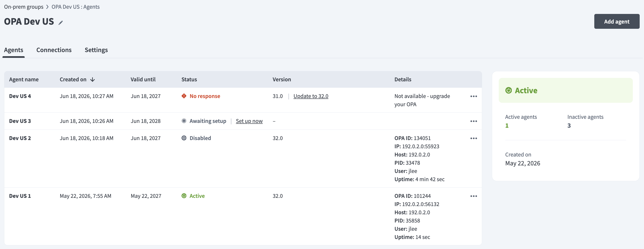This screenshot has width=644, height=249.
Task: Click the Version column header
Action: (x=282, y=79)
